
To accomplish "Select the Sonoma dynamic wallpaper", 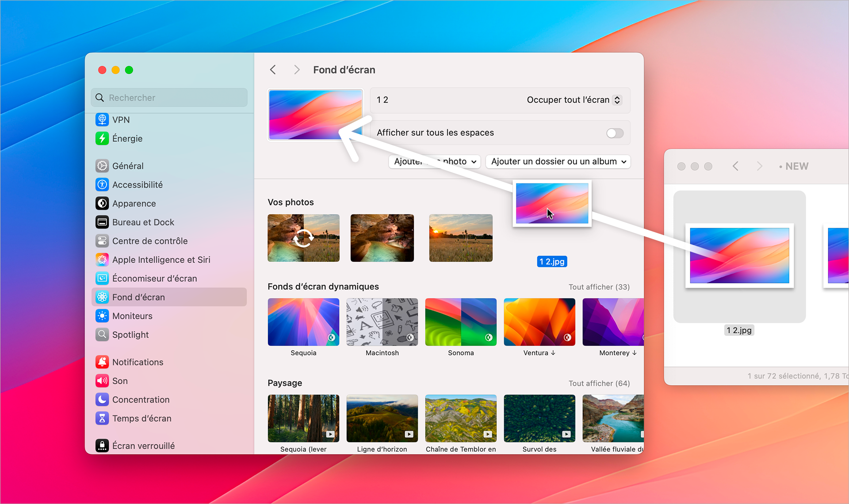I will pyautogui.click(x=461, y=322).
